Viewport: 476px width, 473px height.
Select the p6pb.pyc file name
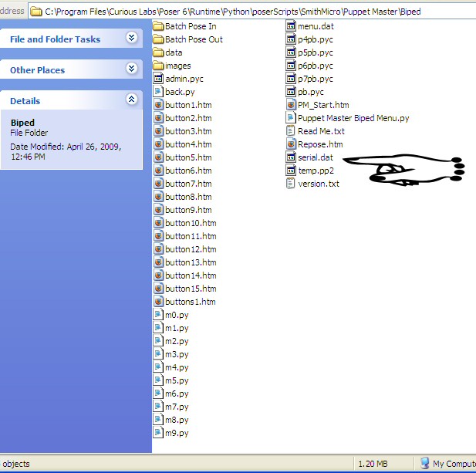[x=316, y=66]
